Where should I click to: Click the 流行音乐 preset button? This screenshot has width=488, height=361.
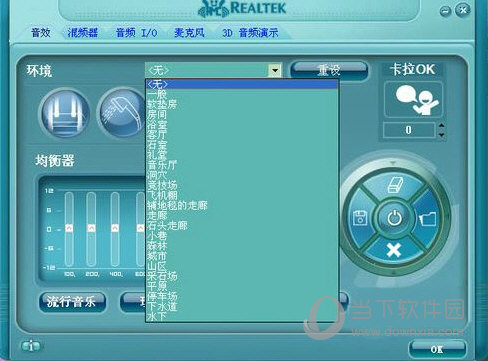point(72,302)
